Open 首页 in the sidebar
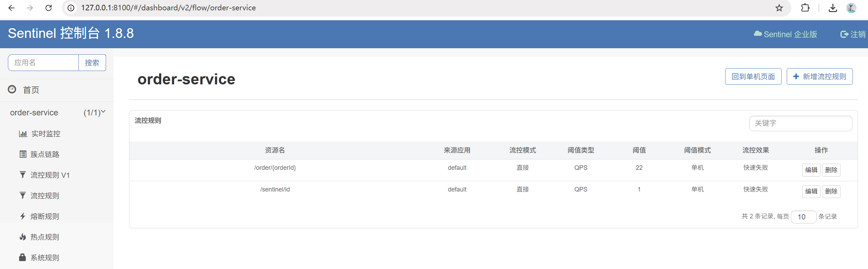The height and width of the screenshot is (269, 868). (x=31, y=90)
